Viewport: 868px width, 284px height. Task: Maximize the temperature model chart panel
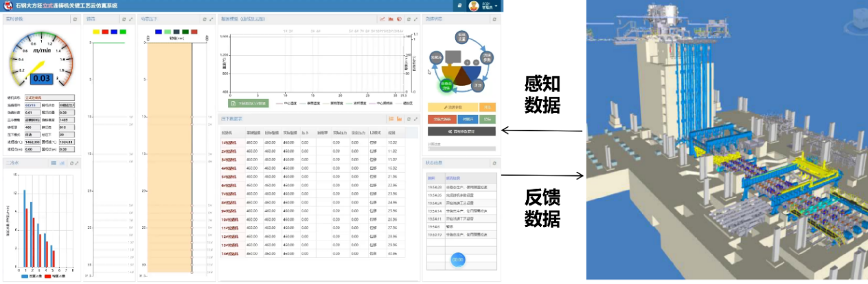[x=415, y=19]
